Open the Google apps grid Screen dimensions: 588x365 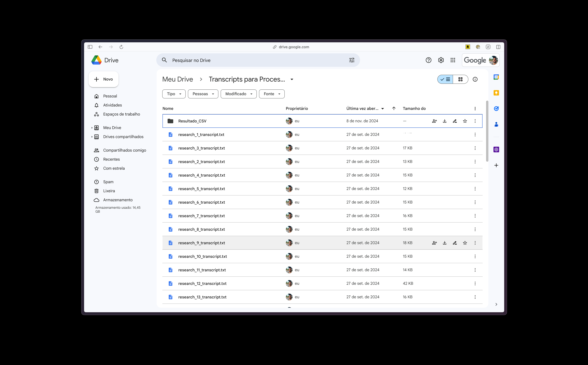(453, 60)
